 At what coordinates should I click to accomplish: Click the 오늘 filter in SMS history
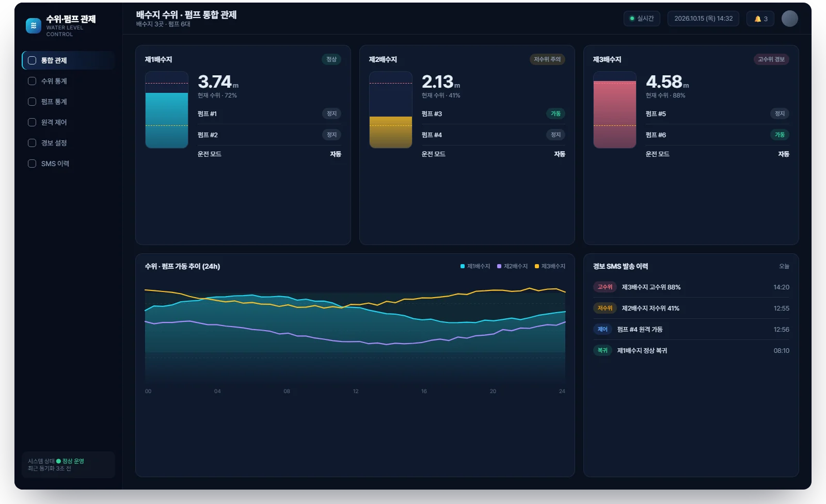tap(784, 266)
